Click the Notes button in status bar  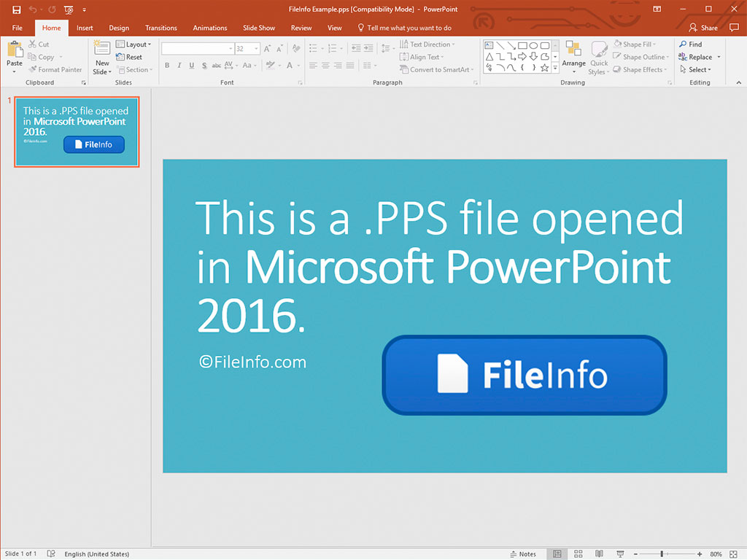coord(523,554)
